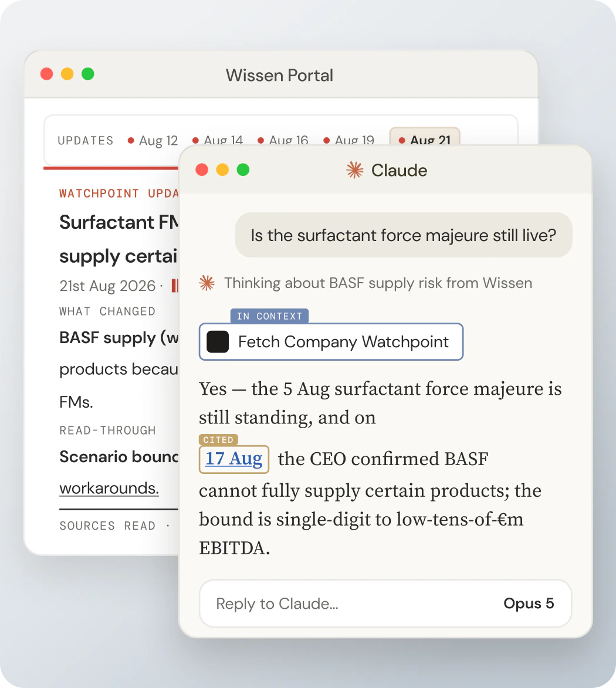Open the Aug 14 update tab
This screenshot has width=616, height=688.
[x=218, y=140]
